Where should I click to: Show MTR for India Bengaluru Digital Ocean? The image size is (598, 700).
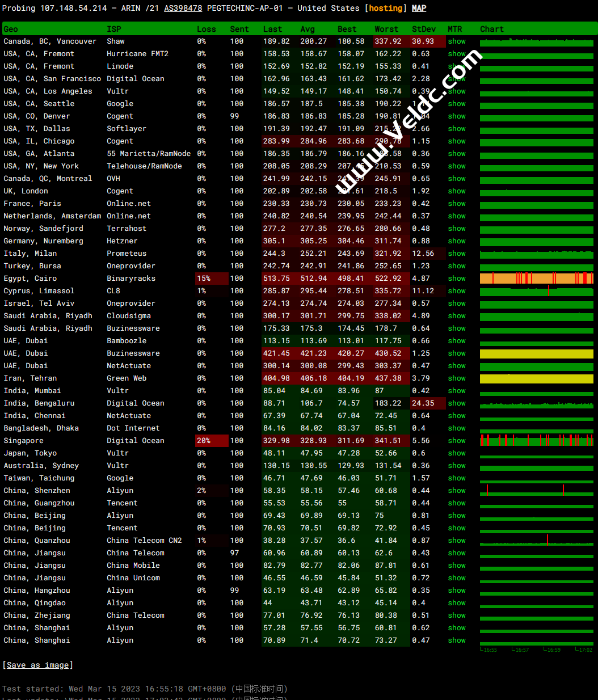click(x=456, y=403)
